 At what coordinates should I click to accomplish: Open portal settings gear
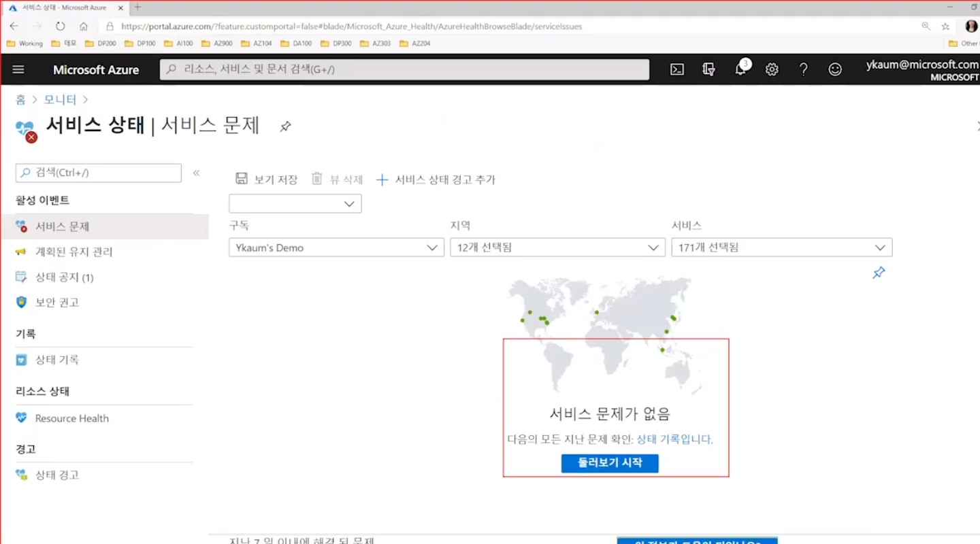pos(772,69)
